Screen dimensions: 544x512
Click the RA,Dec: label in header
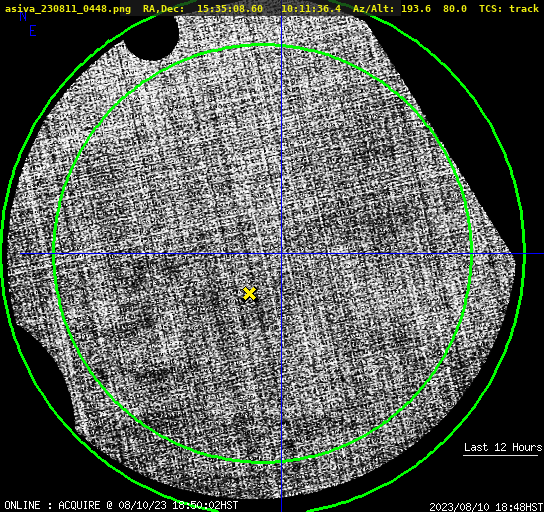(x=163, y=9)
